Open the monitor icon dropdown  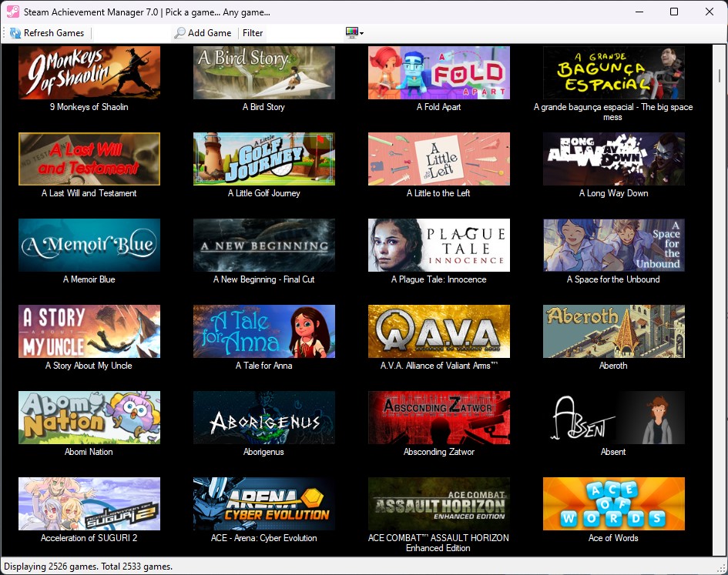[x=354, y=33]
